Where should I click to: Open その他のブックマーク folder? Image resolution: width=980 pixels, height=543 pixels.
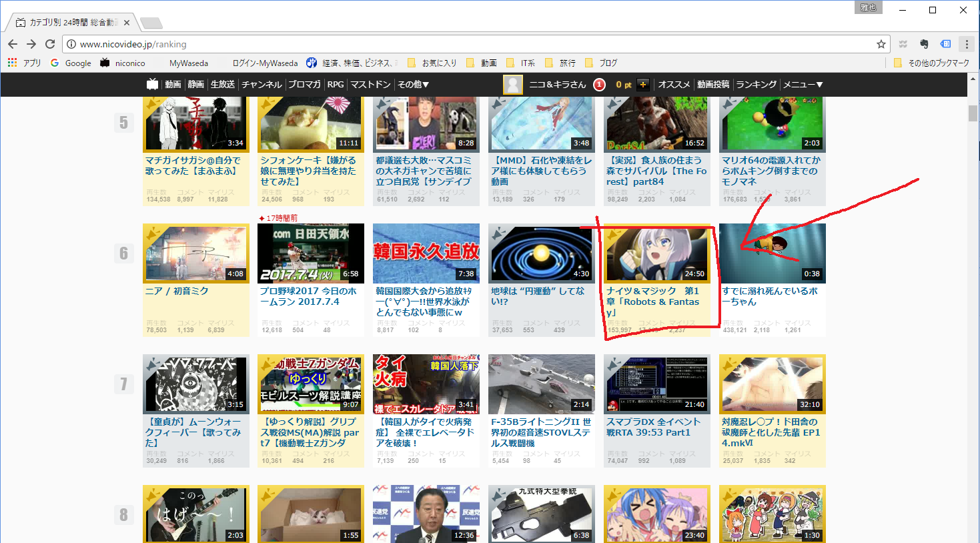click(x=931, y=63)
